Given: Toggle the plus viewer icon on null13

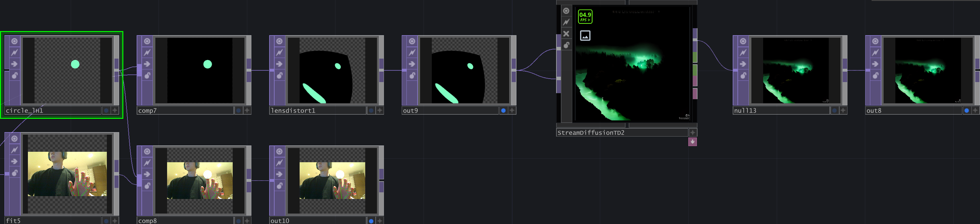Looking at the screenshot, I should [843, 110].
